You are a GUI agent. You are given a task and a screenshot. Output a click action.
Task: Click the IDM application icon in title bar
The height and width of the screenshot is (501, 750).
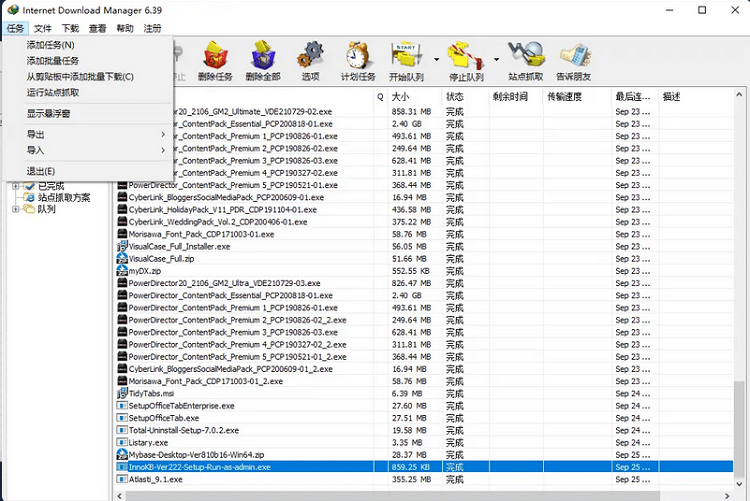(x=13, y=10)
